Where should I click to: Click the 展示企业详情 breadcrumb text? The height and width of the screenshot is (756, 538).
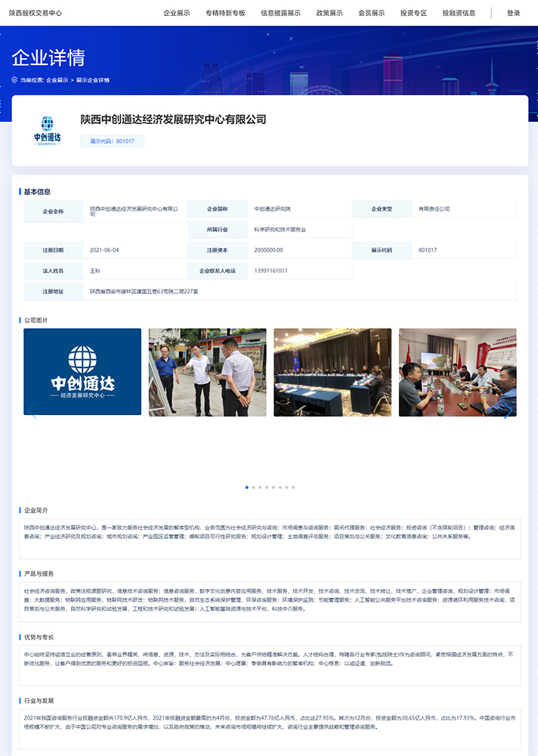92,80
